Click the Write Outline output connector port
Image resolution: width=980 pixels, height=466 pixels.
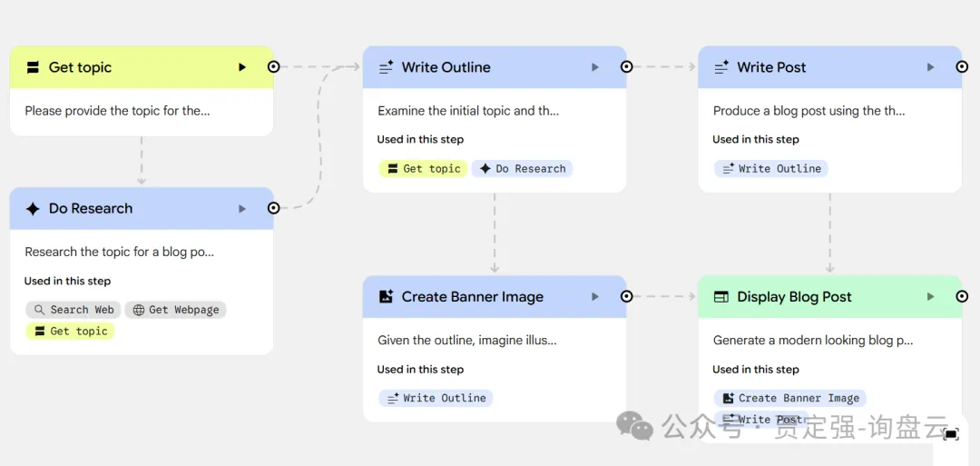coord(626,66)
